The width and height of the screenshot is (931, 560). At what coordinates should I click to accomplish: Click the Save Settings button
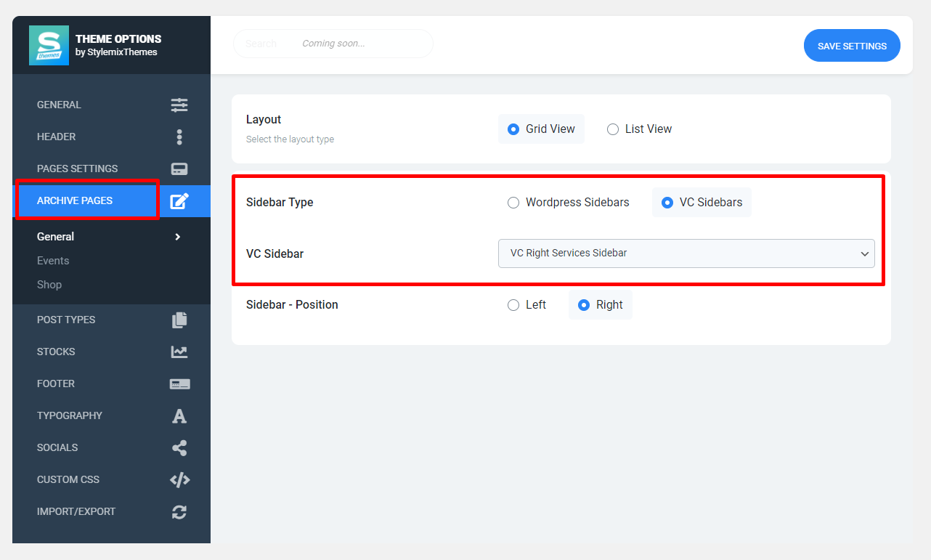tap(851, 46)
